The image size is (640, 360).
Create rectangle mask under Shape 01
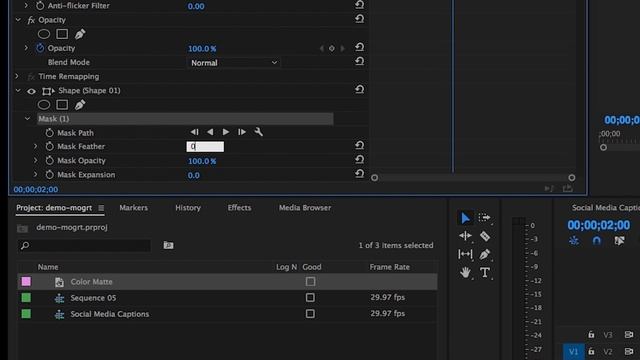click(62, 105)
